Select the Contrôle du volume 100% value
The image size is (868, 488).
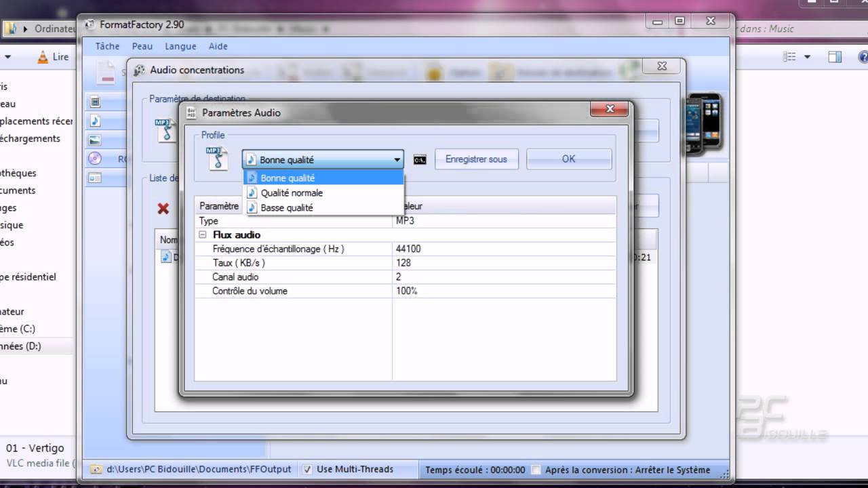pyautogui.click(x=504, y=291)
